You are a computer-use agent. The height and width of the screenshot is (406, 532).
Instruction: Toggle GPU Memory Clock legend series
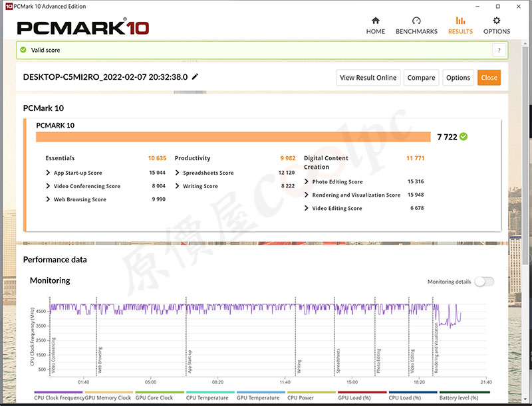click(108, 397)
